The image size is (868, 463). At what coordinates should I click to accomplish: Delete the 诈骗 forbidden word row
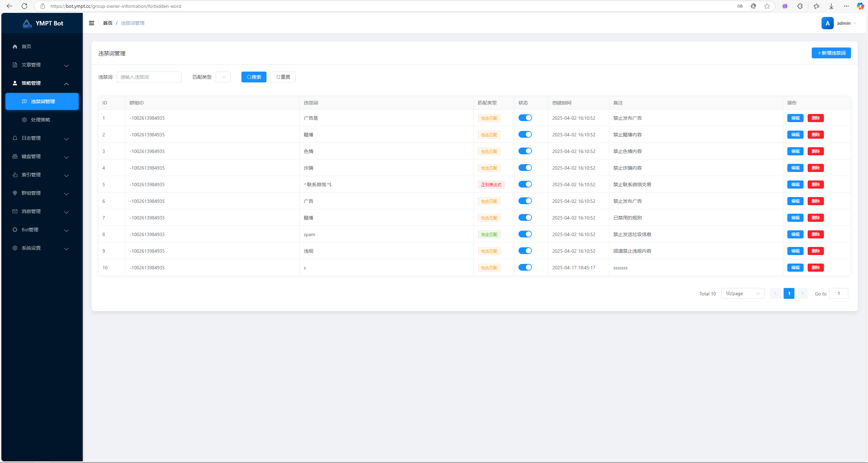point(815,168)
